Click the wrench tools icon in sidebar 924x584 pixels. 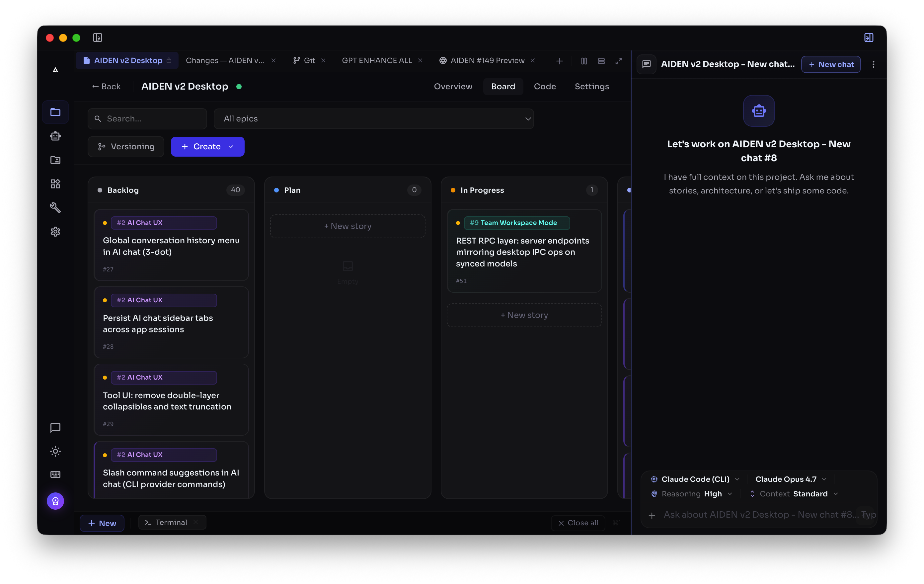coord(55,208)
